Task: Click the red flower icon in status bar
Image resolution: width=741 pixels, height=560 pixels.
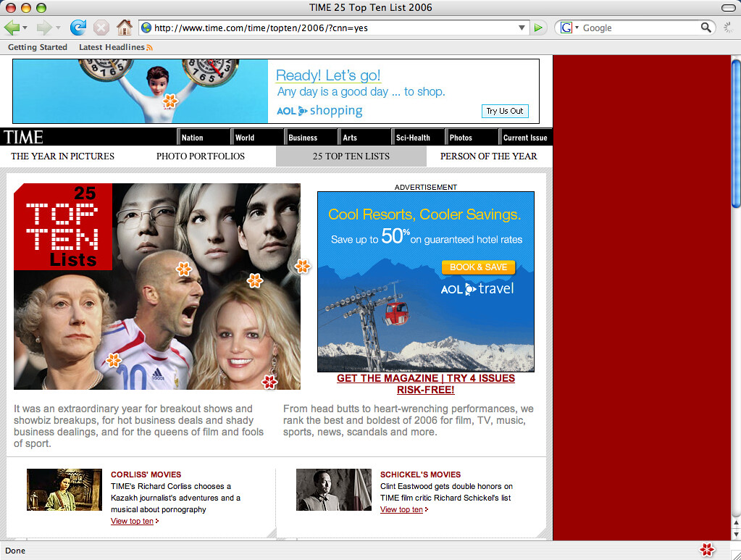Action: pos(707,550)
